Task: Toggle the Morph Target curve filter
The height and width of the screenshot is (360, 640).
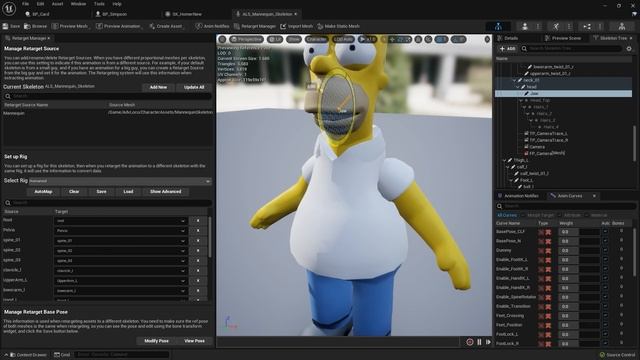Action: (x=540, y=215)
